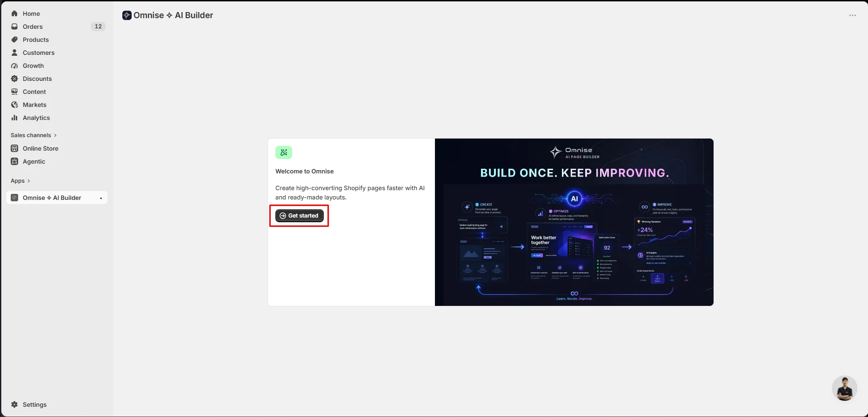
Task: Select the Discounts sidebar label
Action: click(37, 79)
